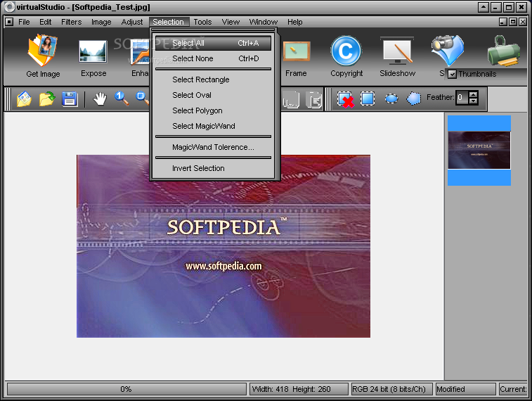This screenshot has width=532, height=401.
Task: Toggle the Thumbnails checkbox
Action: click(452, 74)
